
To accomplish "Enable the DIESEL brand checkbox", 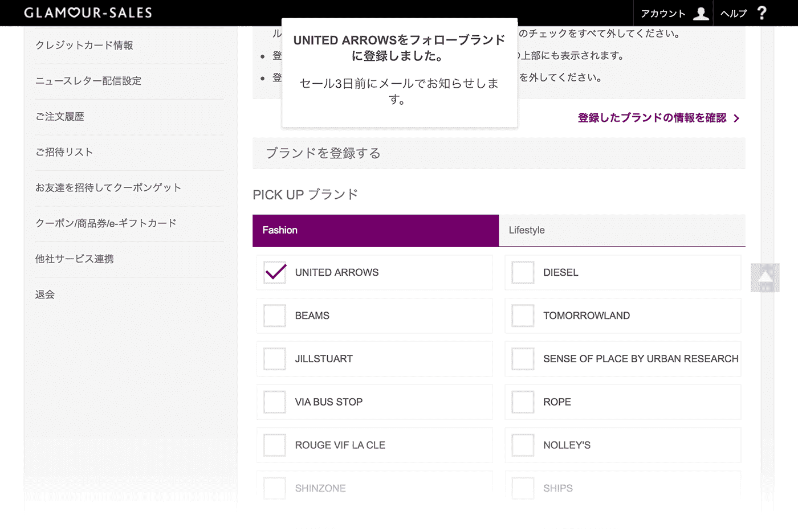I will point(523,273).
